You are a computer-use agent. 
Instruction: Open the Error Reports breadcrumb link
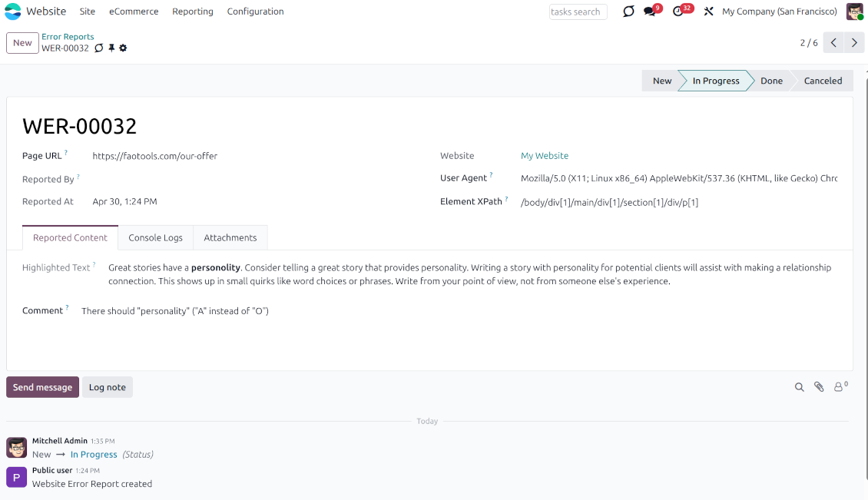tap(68, 36)
